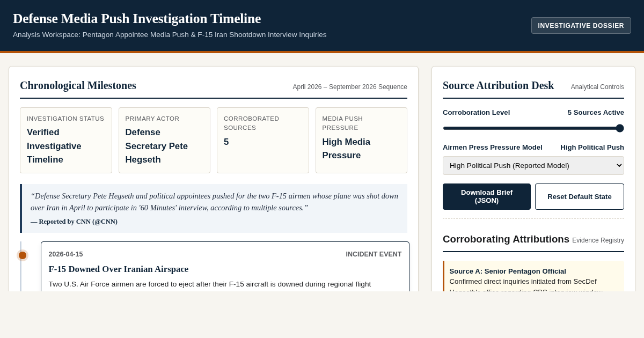Select the Investigation Status card
This screenshot has height=338, width=644.
tap(66, 141)
